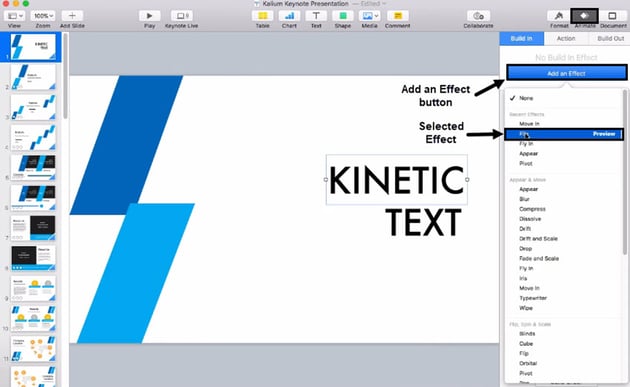Click the word TEXT on the slide

click(423, 223)
